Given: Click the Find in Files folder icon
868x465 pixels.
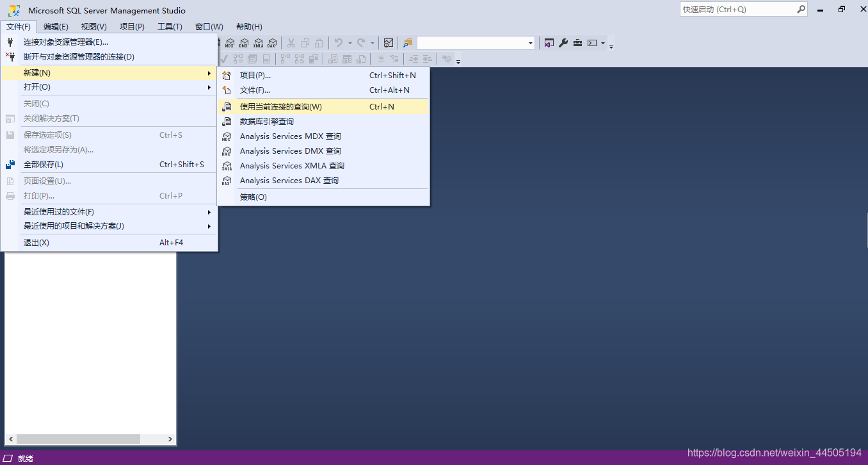Looking at the screenshot, I should (408, 43).
